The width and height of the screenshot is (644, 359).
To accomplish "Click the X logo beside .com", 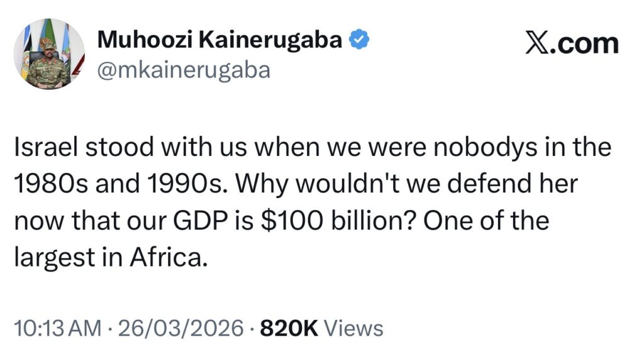I will point(538,44).
